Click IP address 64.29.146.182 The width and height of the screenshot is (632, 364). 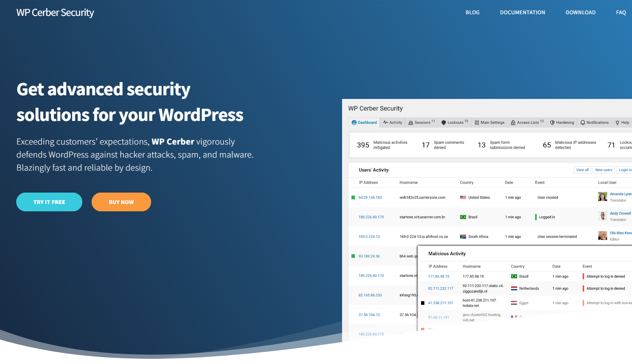point(370,197)
